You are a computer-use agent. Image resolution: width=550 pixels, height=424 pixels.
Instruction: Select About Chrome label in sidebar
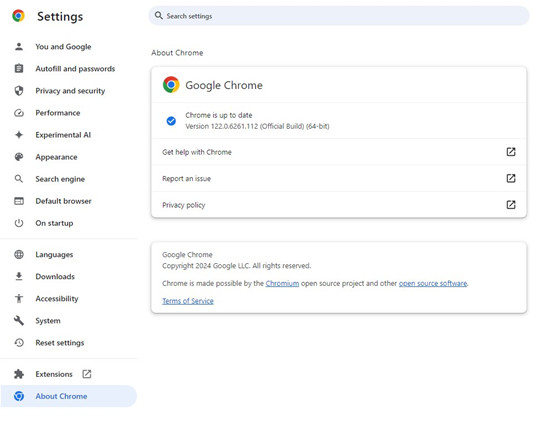[61, 396]
